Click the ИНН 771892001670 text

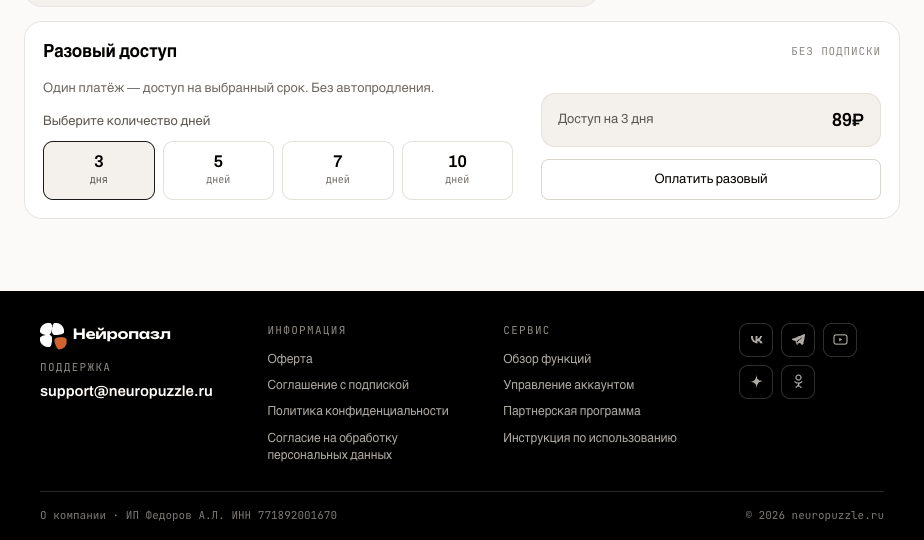(284, 515)
